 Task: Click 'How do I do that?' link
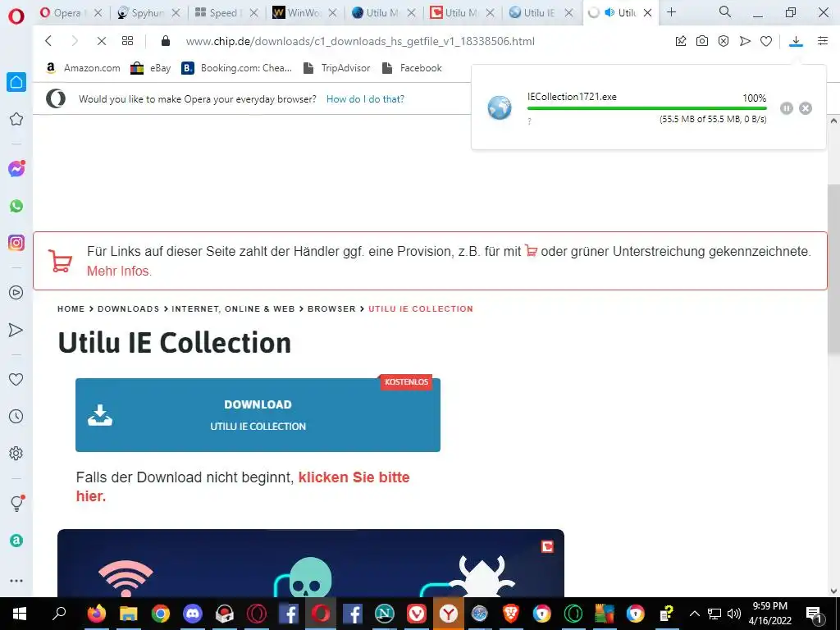(365, 99)
